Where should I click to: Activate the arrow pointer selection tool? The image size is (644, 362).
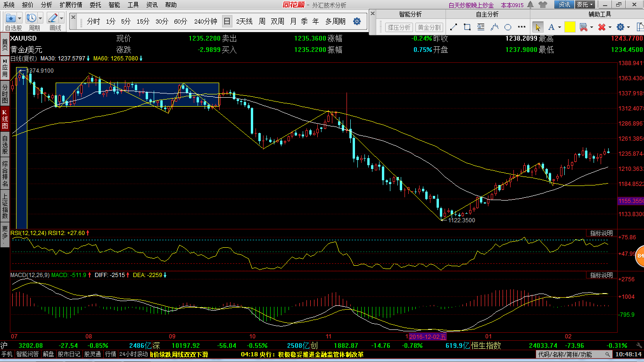[537, 27]
